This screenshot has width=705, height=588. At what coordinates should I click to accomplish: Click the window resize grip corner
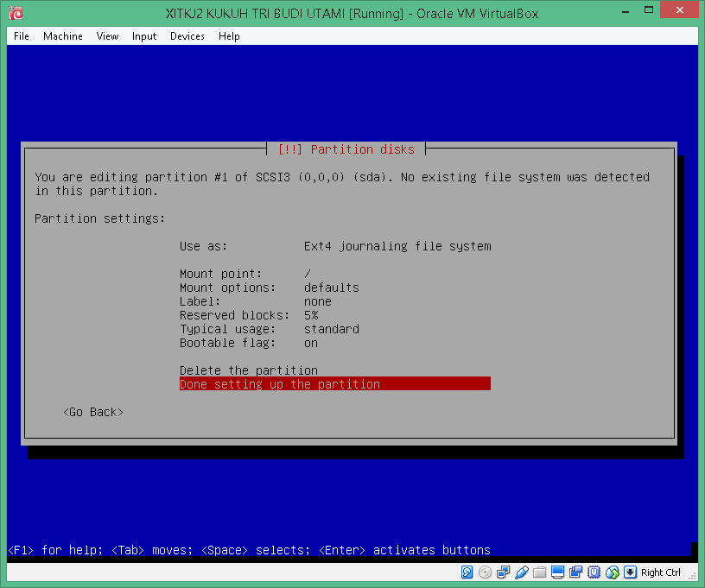tap(692, 575)
